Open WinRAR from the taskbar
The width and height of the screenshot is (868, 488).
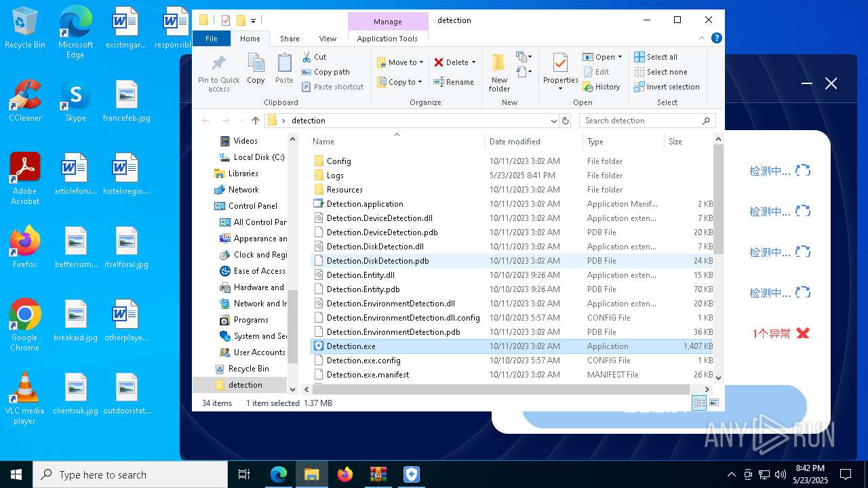378,474
